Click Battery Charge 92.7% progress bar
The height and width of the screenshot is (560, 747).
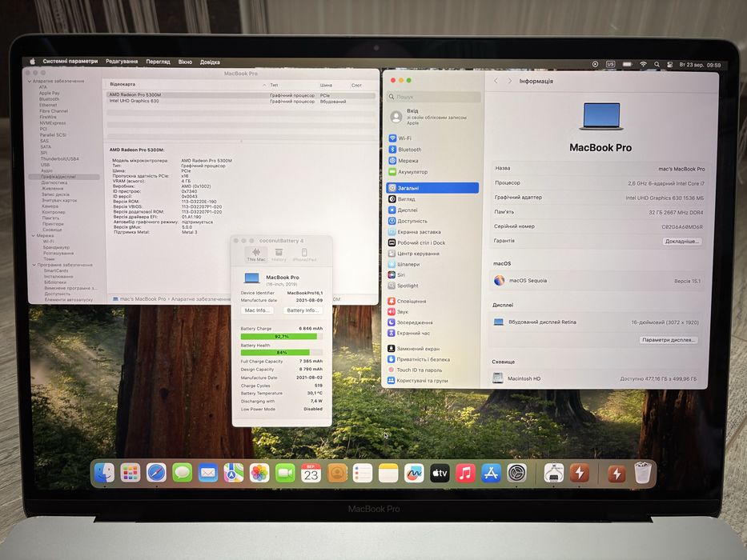pos(282,336)
